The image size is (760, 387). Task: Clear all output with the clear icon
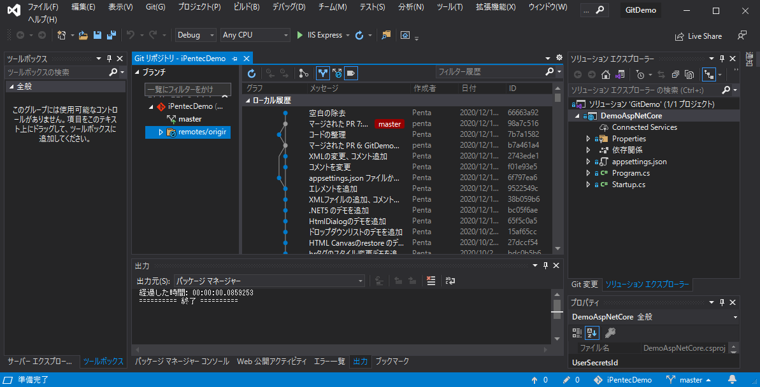coord(431,281)
